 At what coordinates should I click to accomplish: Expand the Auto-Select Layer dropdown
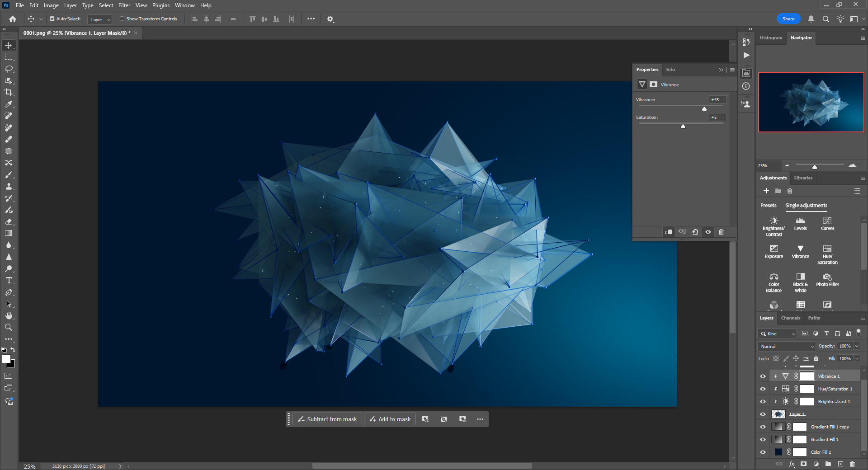pos(100,19)
